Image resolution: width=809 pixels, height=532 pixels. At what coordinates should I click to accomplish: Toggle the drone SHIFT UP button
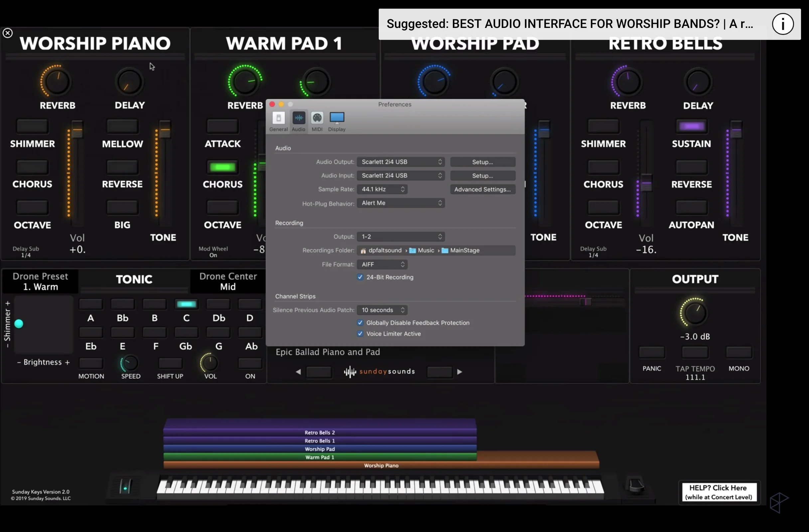(x=170, y=363)
